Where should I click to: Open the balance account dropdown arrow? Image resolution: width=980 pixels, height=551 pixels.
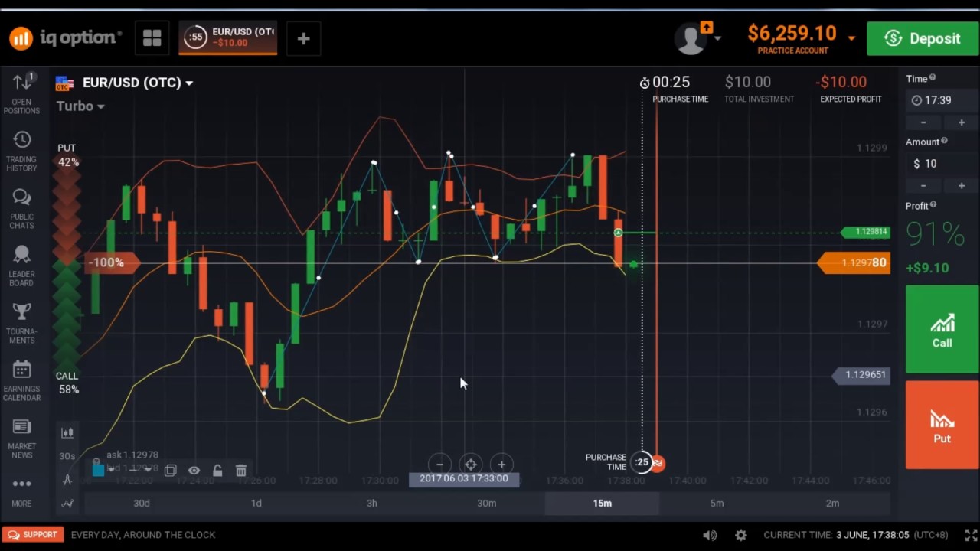click(x=851, y=37)
